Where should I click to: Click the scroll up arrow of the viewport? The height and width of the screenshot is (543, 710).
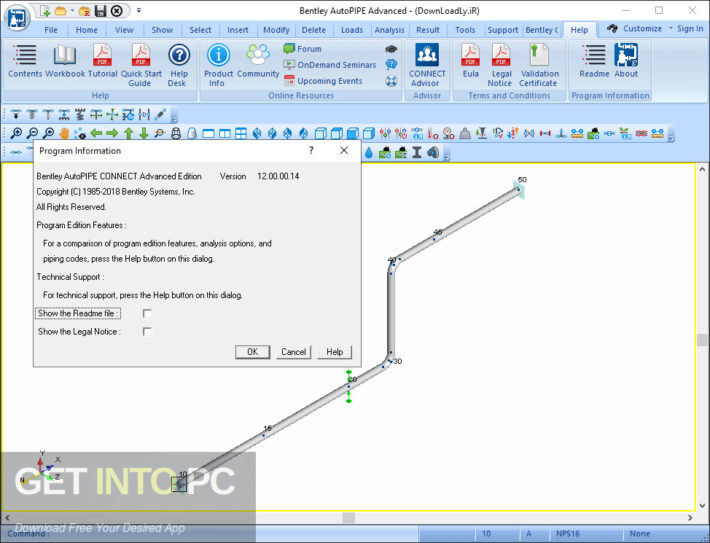(x=702, y=169)
